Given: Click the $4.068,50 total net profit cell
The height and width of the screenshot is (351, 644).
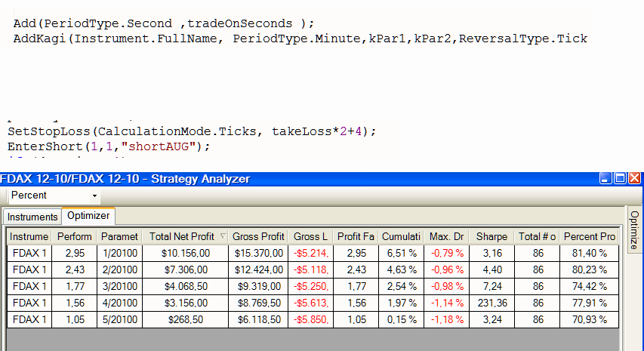Looking at the screenshot, I should [x=185, y=286].
